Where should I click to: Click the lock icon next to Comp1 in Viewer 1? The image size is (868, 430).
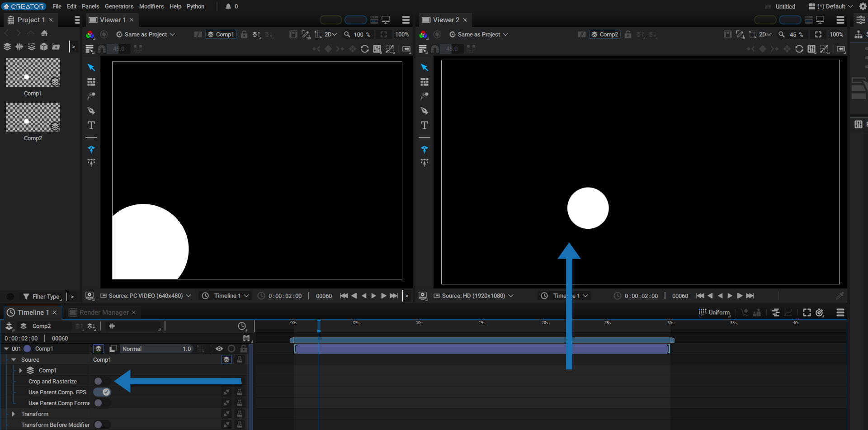coord(244,34)
